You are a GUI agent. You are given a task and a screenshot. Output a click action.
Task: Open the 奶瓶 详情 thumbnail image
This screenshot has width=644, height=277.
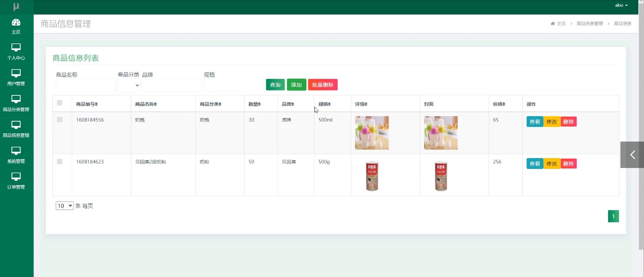click(x=372, y=133)
